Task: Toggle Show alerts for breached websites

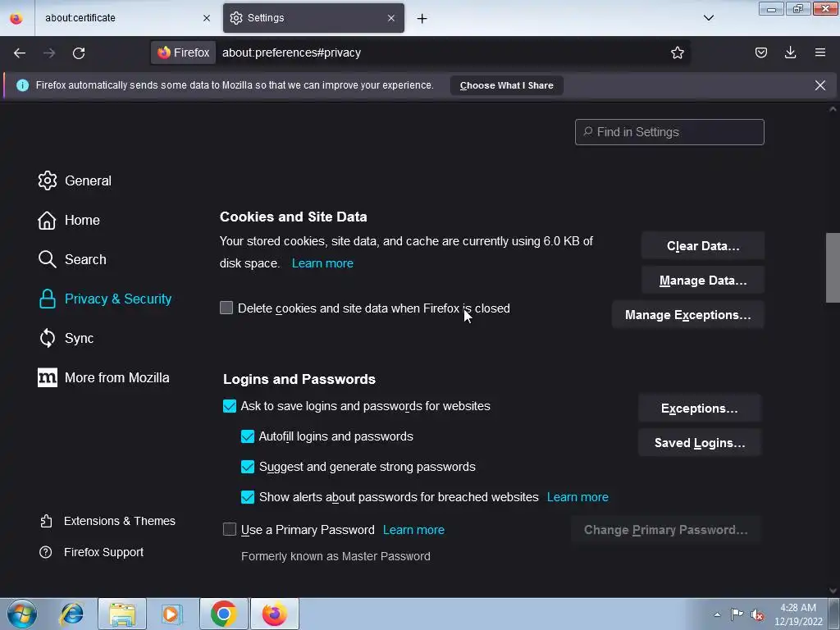Action: pyautogui.click(x=248, y=497)
